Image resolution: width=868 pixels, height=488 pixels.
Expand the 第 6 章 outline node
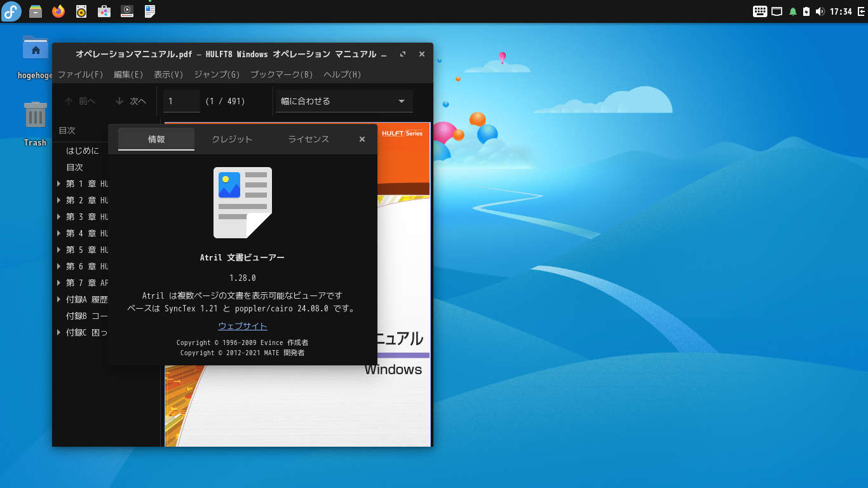59,266
